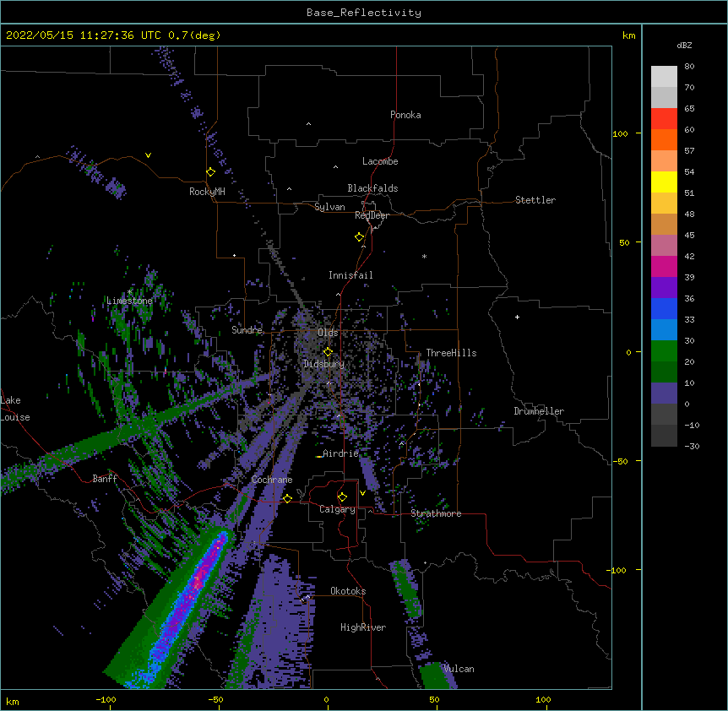The width and height of the screenshot is (728, 711).
Task: Select the 65 dBZ red color swatch
Action: coord(664,118)
